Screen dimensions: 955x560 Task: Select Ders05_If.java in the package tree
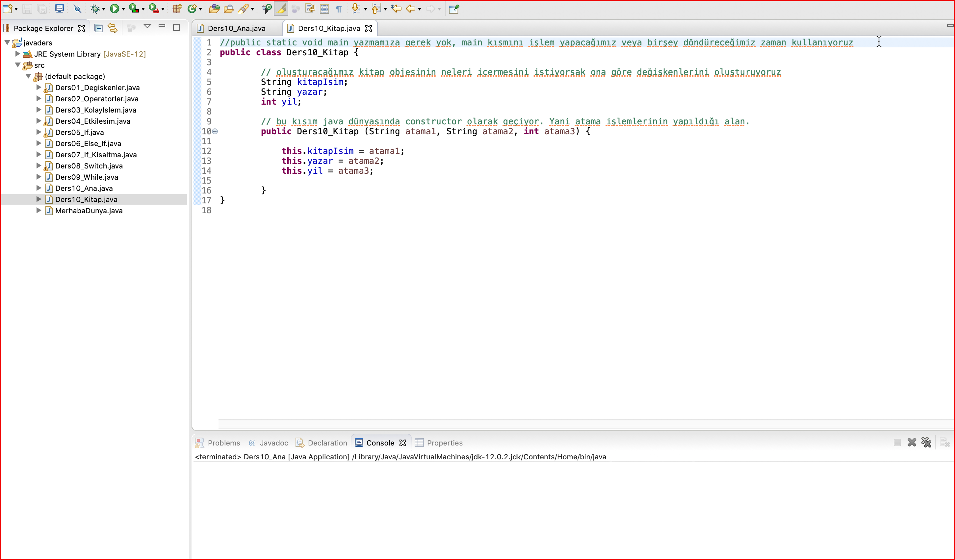coord(79,132)
